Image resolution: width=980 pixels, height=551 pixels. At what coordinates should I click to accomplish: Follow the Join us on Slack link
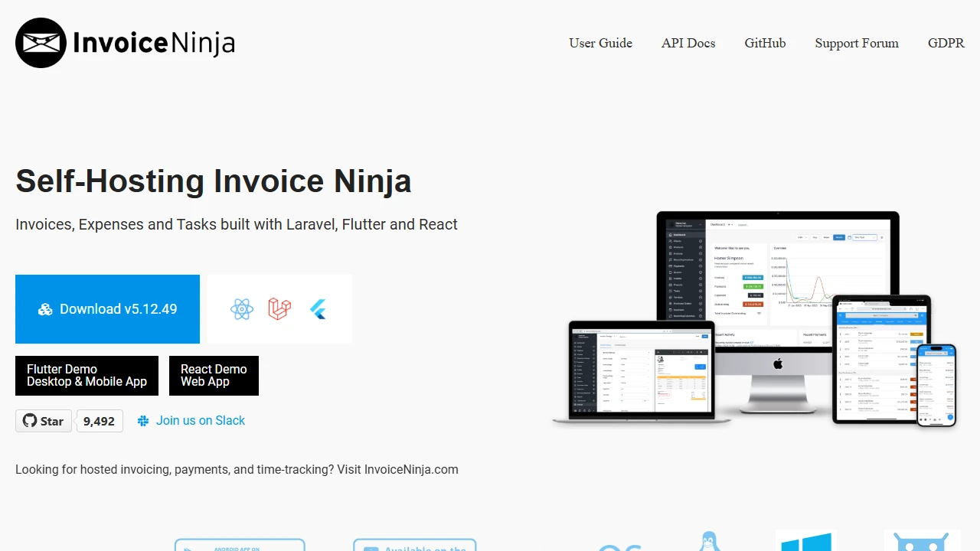tap(200, 421)
